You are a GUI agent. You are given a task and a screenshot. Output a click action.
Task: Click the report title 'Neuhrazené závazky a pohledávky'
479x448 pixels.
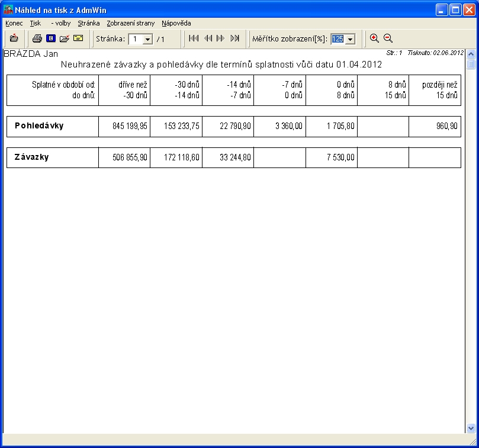tap(132, 65)
